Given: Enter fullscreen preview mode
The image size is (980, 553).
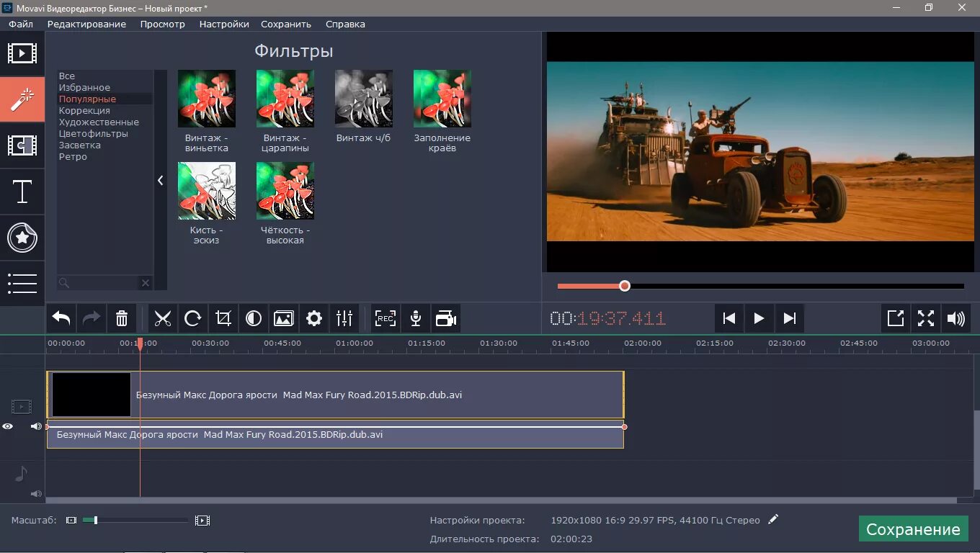Looking at the screenshot, I should click(x=926, y=318).
